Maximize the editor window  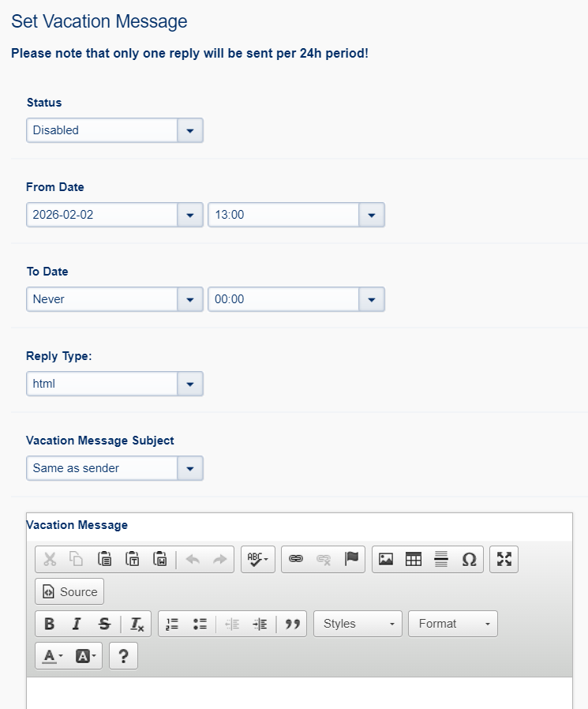[x=504, y=559]
